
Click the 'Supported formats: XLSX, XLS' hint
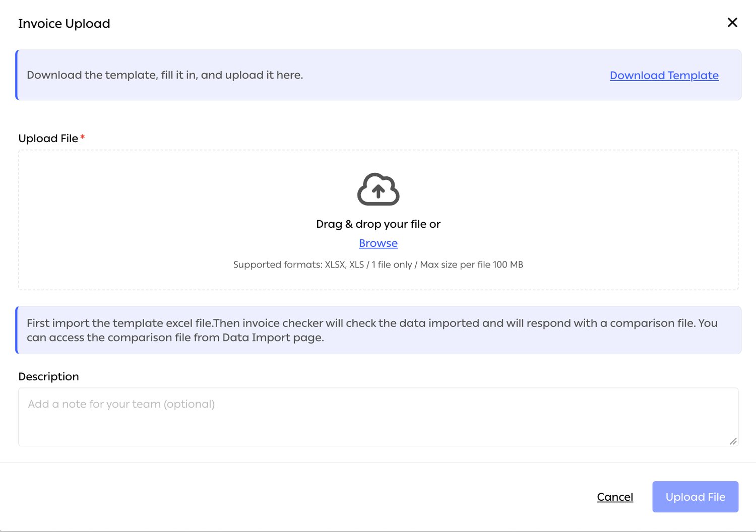click(x=379, y=264)
